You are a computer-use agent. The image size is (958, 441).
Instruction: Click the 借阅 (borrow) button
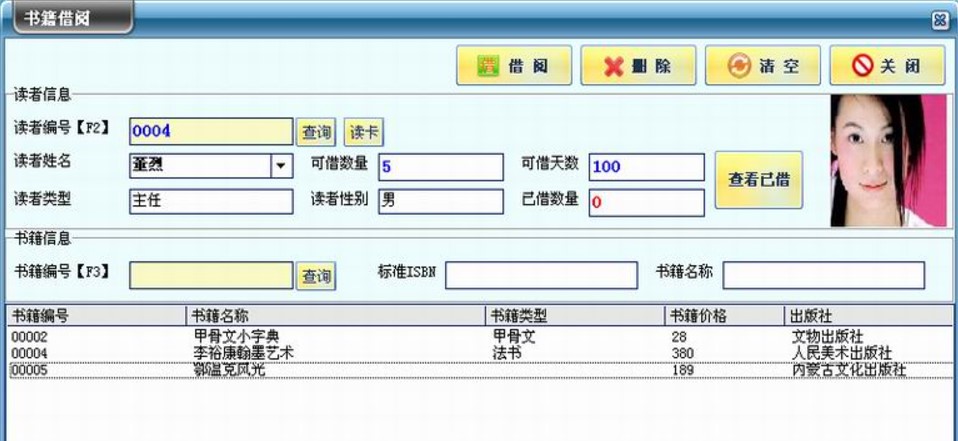[x=514, y=65]
